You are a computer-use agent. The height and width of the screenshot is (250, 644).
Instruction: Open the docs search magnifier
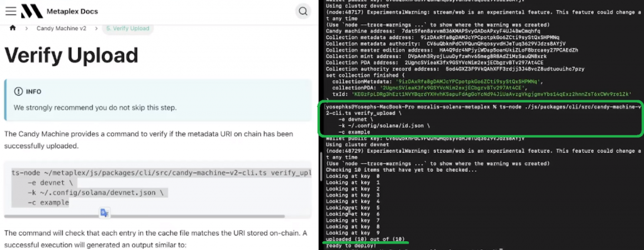303,11
